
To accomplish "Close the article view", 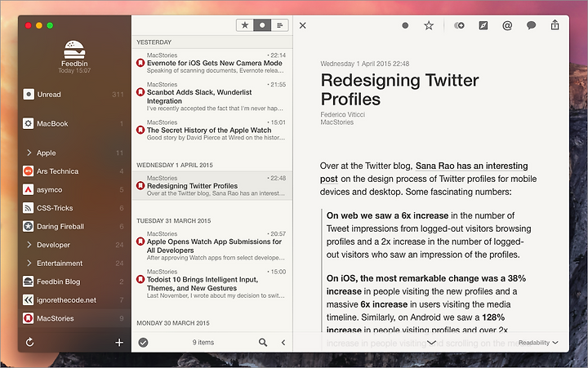I will pyautogui.click(x=303, y=25).
